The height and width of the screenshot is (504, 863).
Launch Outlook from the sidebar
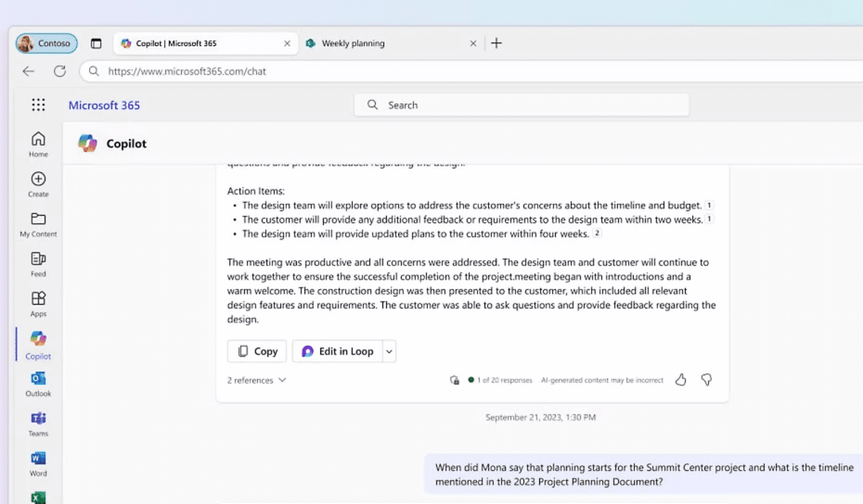click(38, 384)
